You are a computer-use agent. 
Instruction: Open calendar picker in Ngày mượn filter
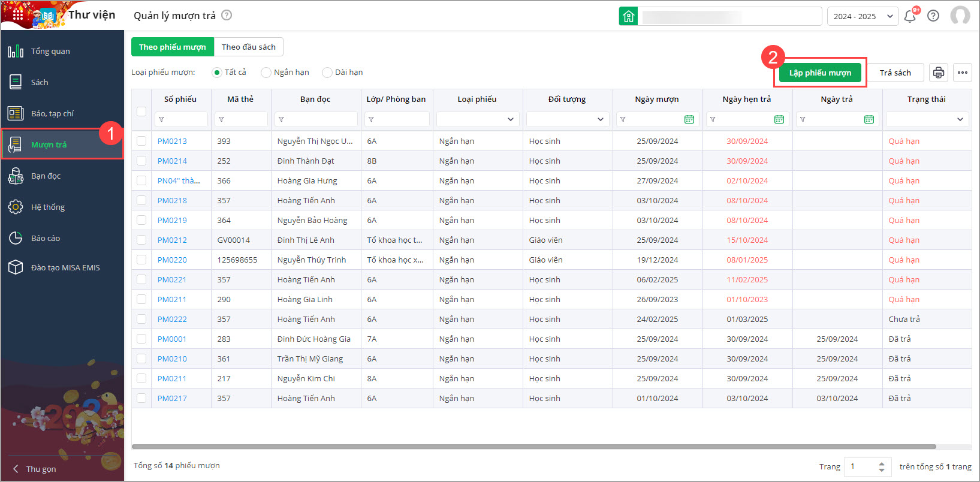[689, 119]
